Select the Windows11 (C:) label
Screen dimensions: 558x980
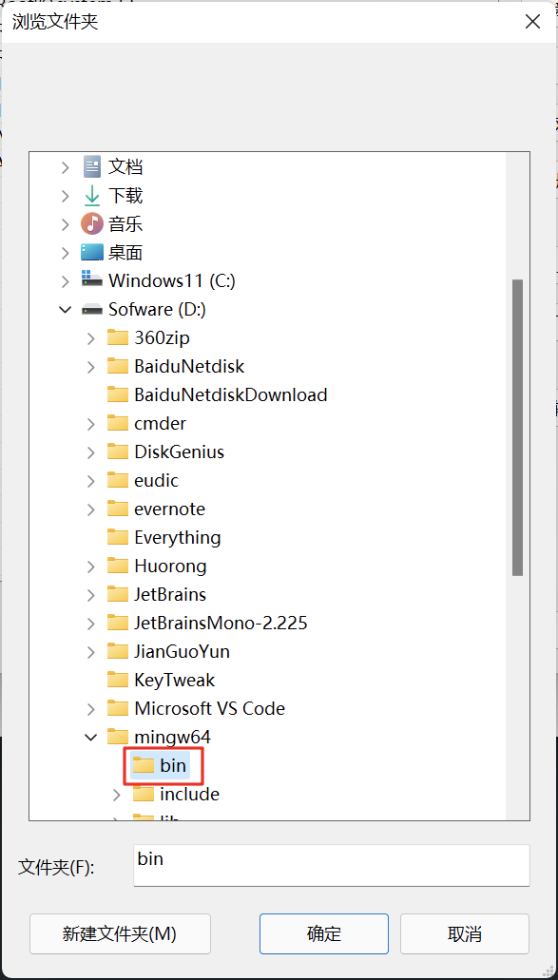(x=172, y=280)
